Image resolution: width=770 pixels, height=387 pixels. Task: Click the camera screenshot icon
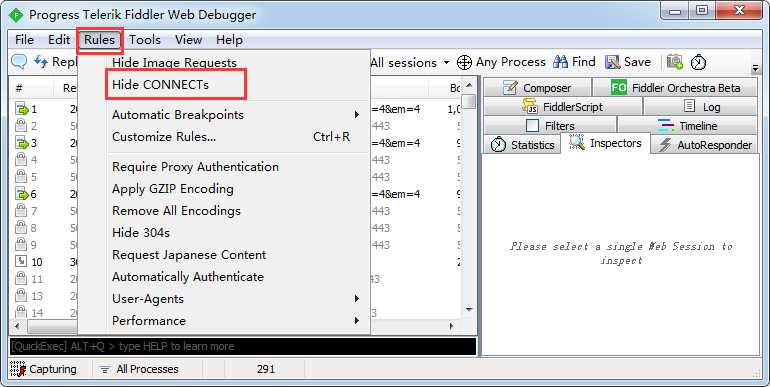pos(675,62)
